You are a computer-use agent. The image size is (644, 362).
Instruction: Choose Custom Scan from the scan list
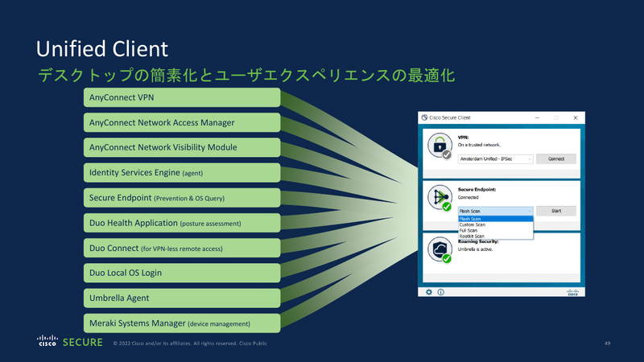tap(495, 224)
